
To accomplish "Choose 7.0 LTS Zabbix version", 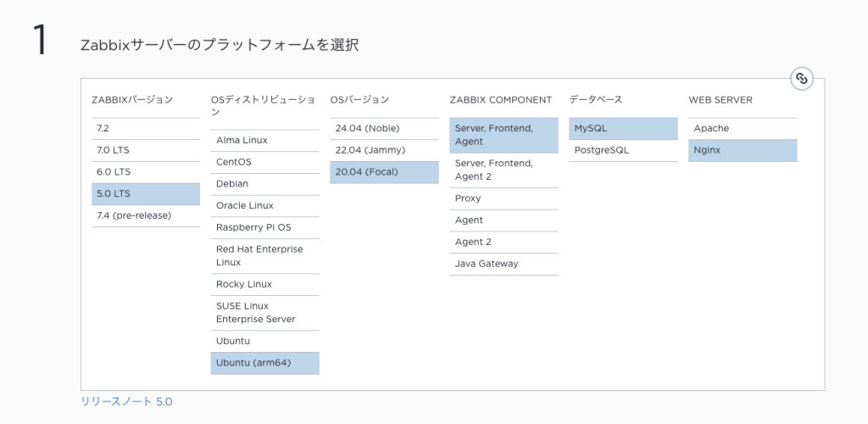I will point(145,150).
